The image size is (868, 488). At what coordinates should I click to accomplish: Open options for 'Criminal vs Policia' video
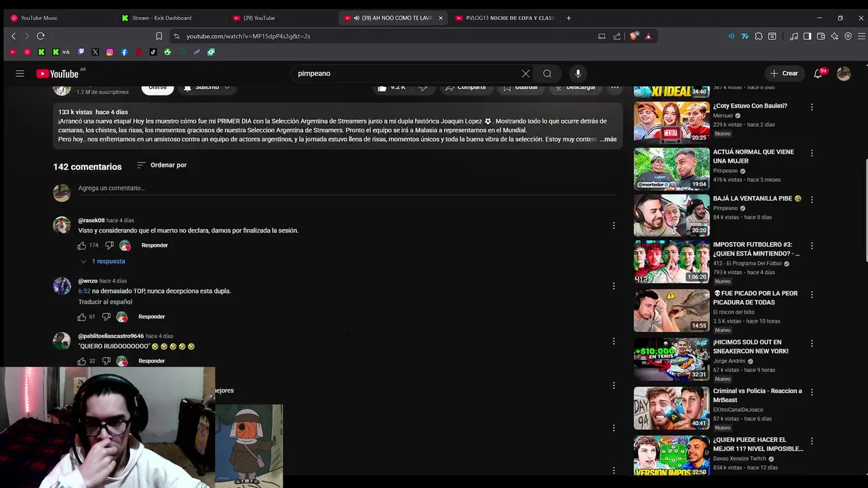tap(812, 392)
